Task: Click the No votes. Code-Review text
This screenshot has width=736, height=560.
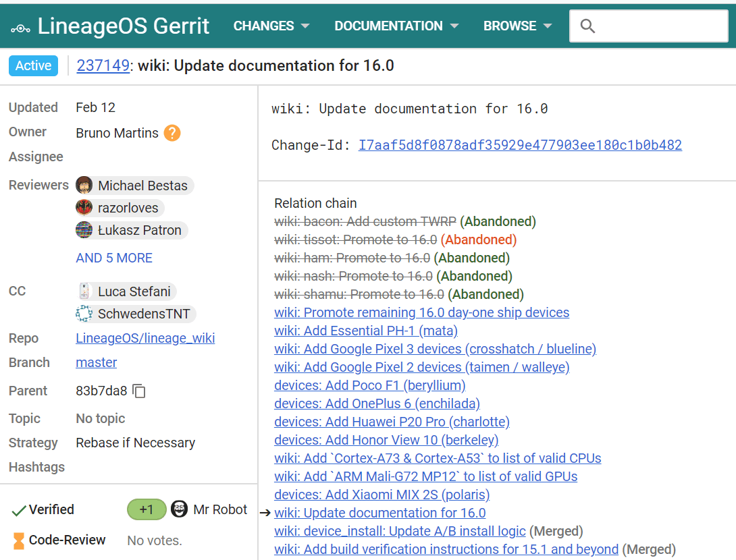Action: (x=155, y=540)
